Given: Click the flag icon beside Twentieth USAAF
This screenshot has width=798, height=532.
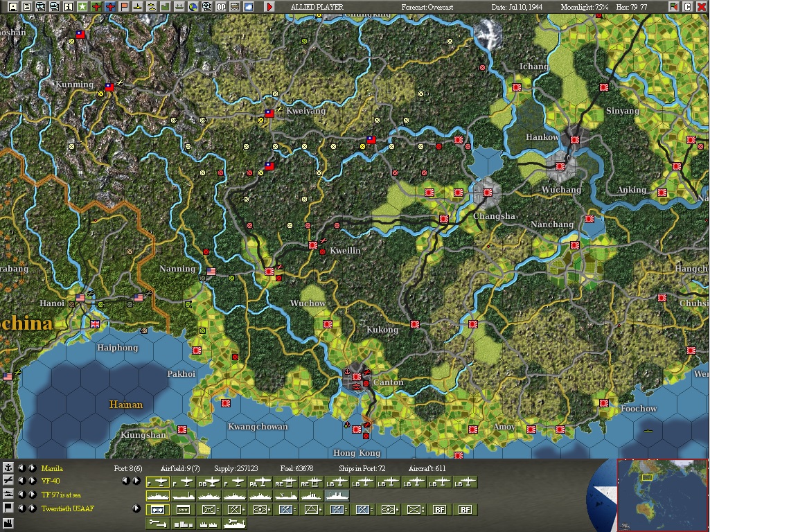Looking at the screenshot, I should (x=8, y=508).
